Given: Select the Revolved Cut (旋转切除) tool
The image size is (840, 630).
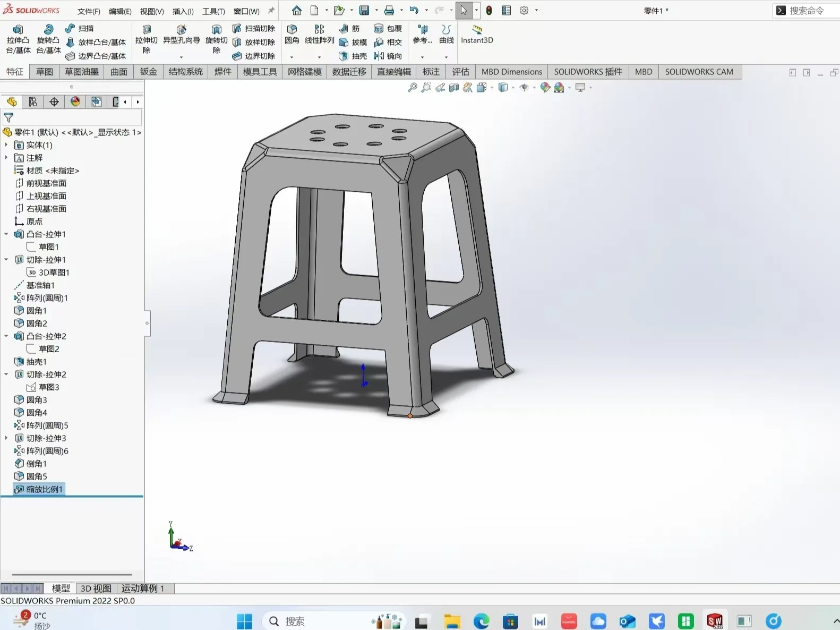Looking at the screenshot, I should tap(216, 39).
